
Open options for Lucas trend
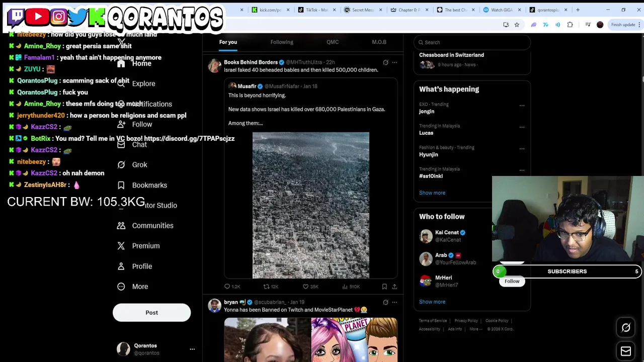(x=522, y=127)
